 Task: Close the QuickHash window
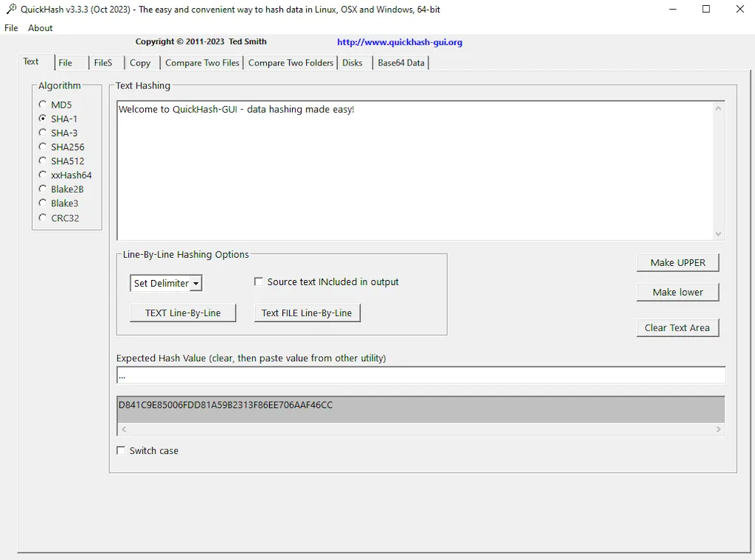(x=740, y=9)
